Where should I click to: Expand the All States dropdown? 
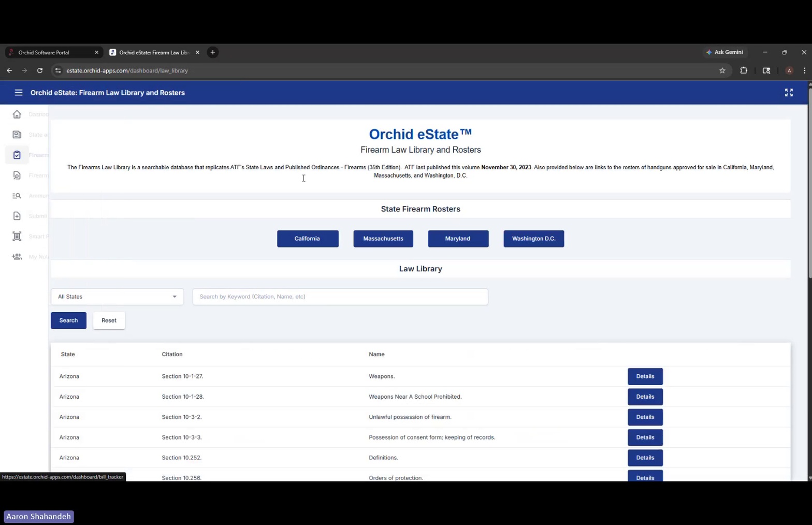(117, 297)
